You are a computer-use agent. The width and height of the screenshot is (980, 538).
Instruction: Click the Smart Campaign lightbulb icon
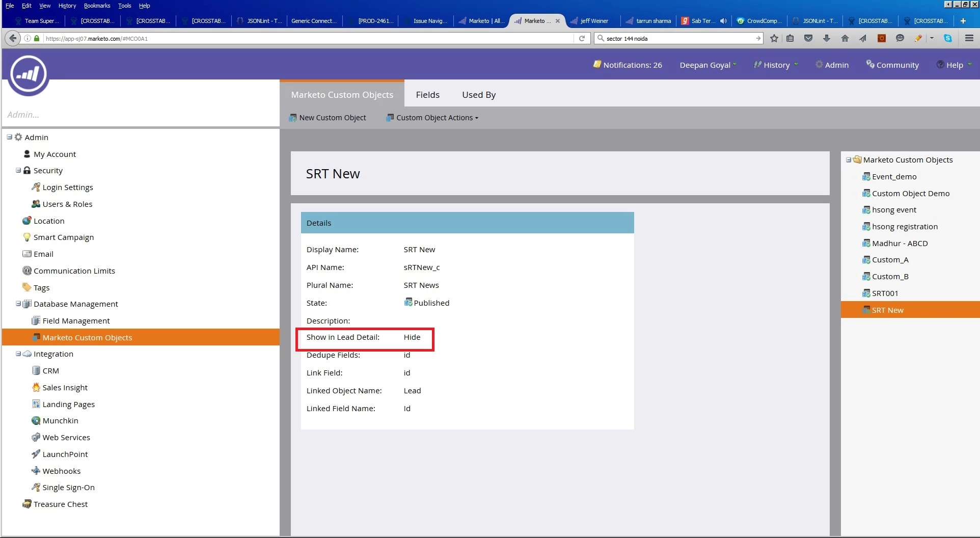point(27,237)
